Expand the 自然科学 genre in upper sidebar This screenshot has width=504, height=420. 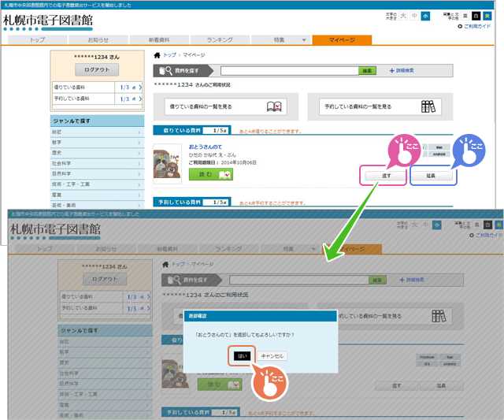[97, 174]
